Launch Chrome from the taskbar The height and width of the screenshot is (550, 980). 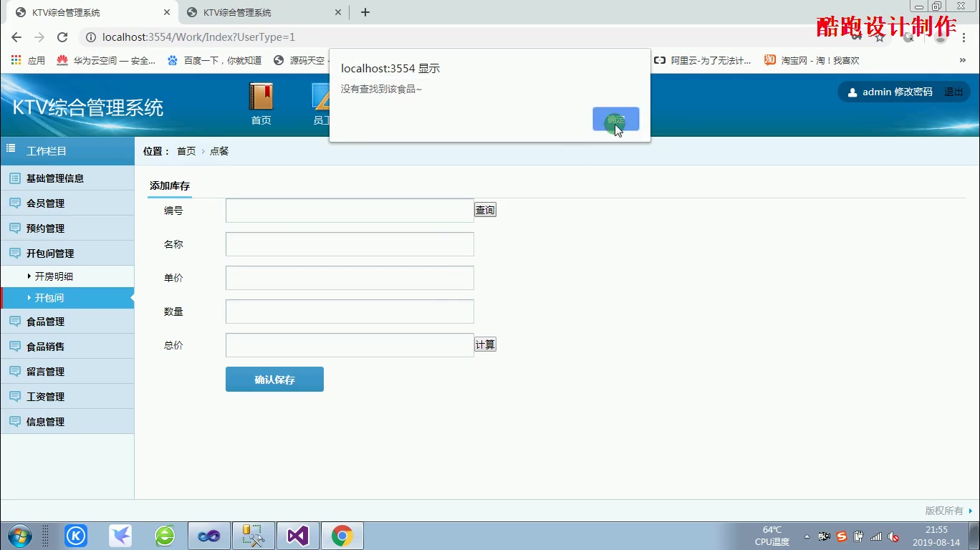click(x=342, y=535)
